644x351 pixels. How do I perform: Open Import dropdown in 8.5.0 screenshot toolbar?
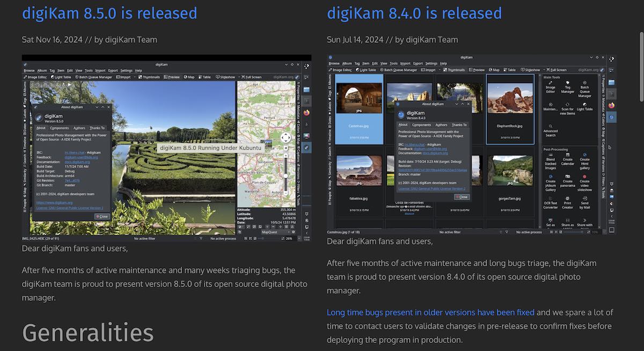point(123,77)
